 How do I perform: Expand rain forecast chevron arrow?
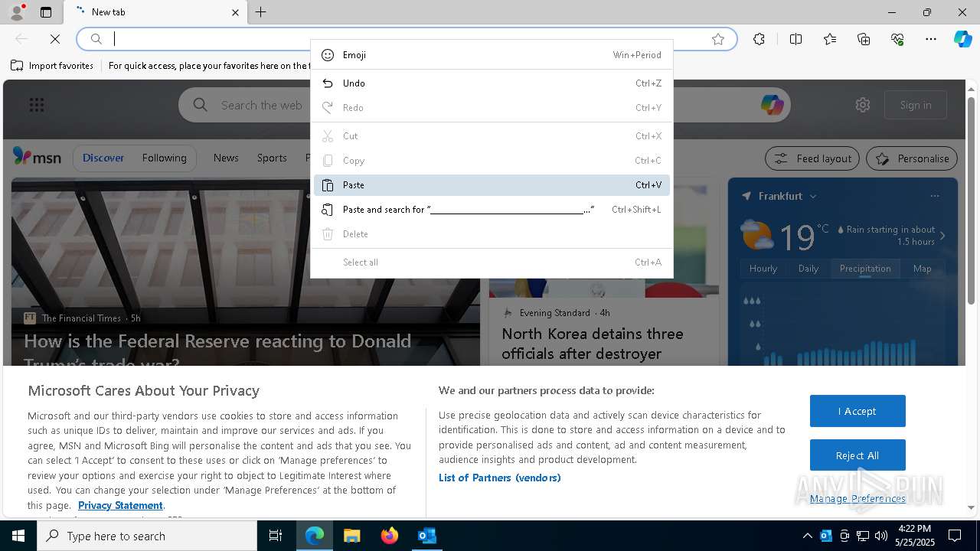(x=942, y=236)
